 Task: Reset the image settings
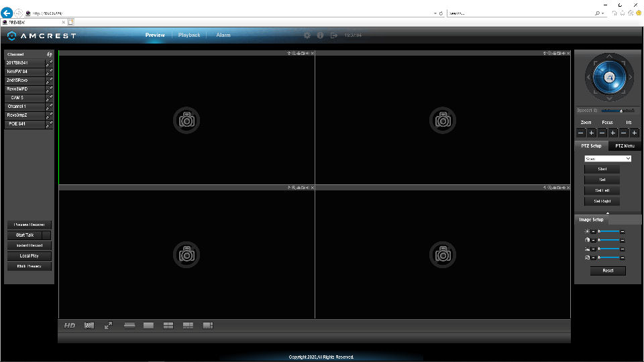click(608, 270)
